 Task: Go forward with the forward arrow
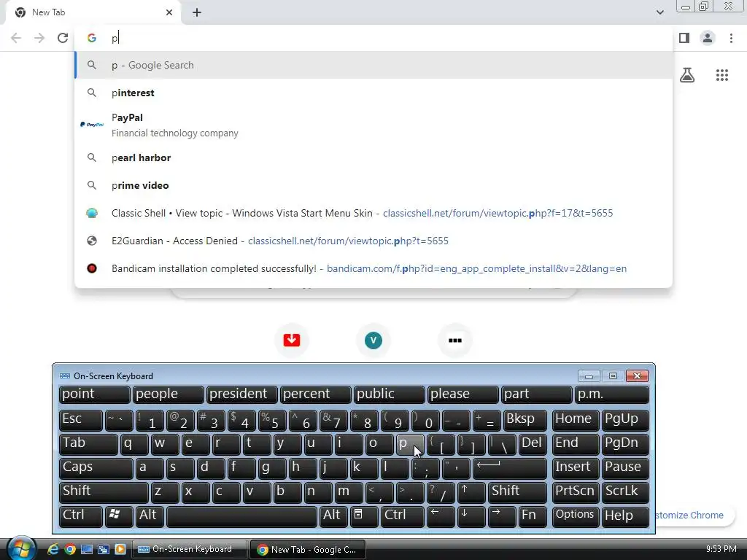coord(39,38)
